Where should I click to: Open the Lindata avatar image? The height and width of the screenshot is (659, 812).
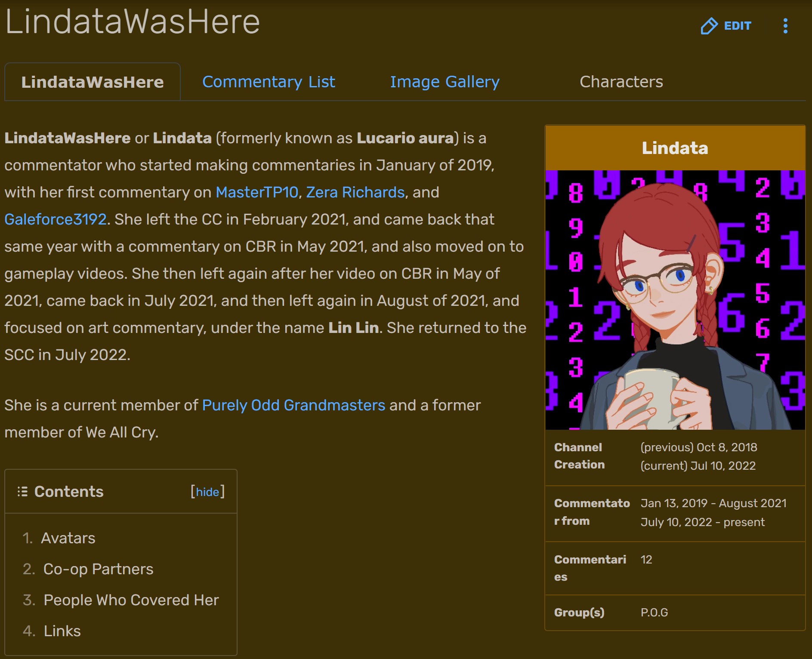click(675, 300)
